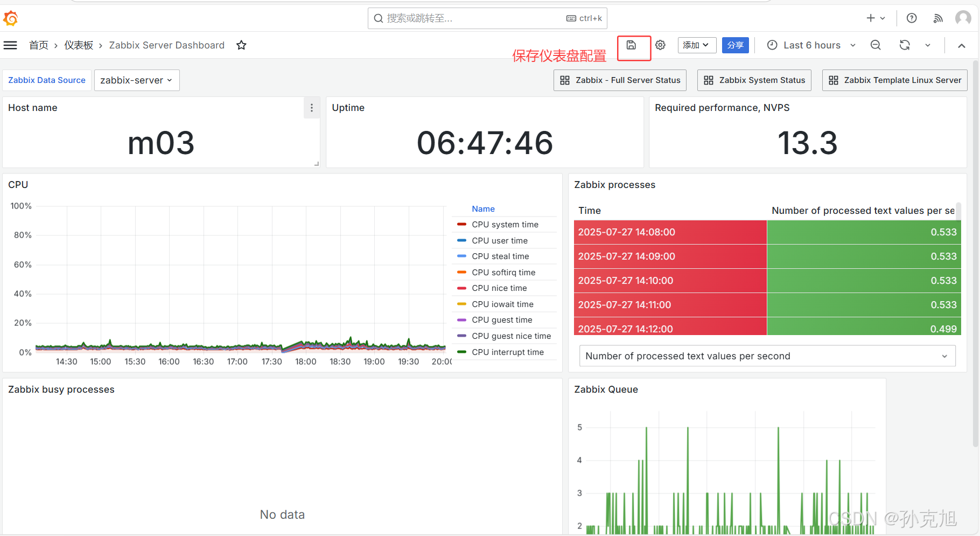Screen dimensions: 980x536
Task: Click Required performance, NVPS panel title
Action: coord(722,108)
